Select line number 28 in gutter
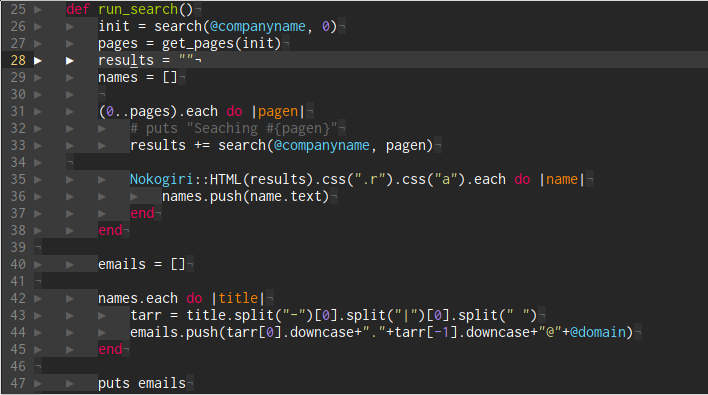The height and width of the screenshot is (395, 708). [18, 60]
